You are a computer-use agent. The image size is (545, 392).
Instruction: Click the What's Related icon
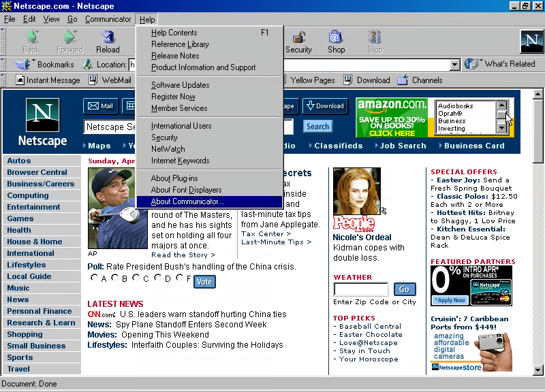[x=472, y=64]
